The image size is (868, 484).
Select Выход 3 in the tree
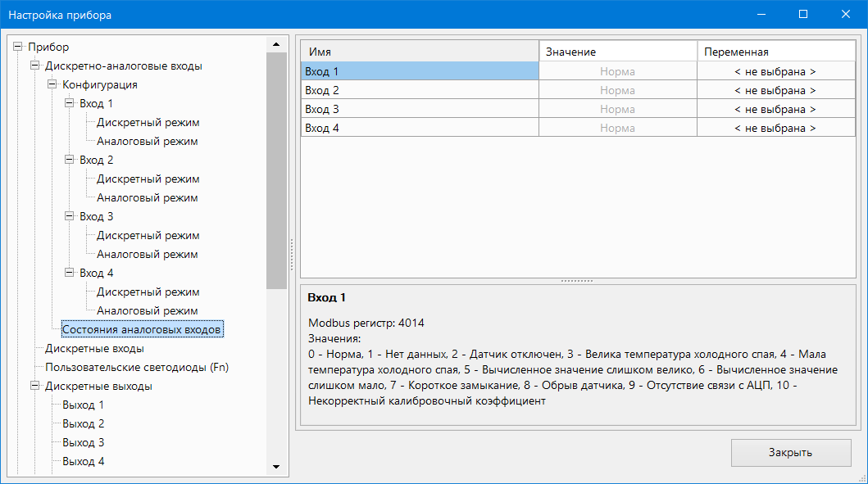83,443
